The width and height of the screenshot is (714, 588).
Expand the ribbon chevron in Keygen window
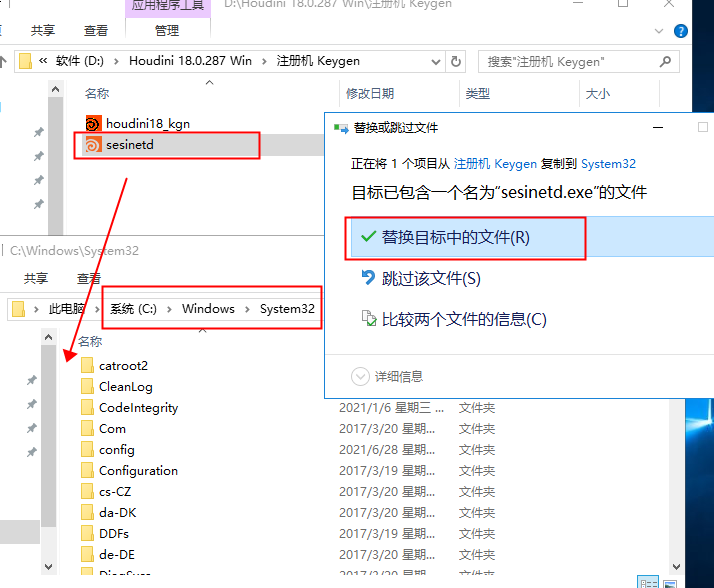658,31
